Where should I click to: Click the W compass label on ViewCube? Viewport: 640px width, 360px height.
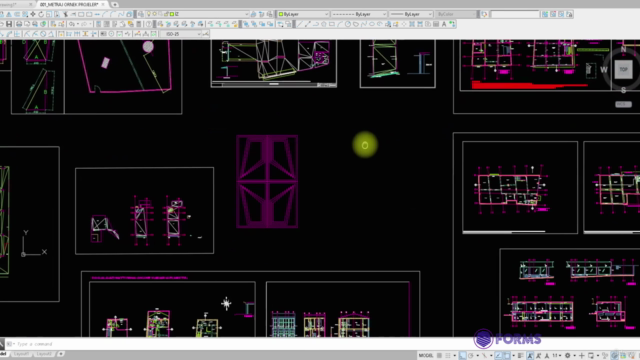coord(604,70)
